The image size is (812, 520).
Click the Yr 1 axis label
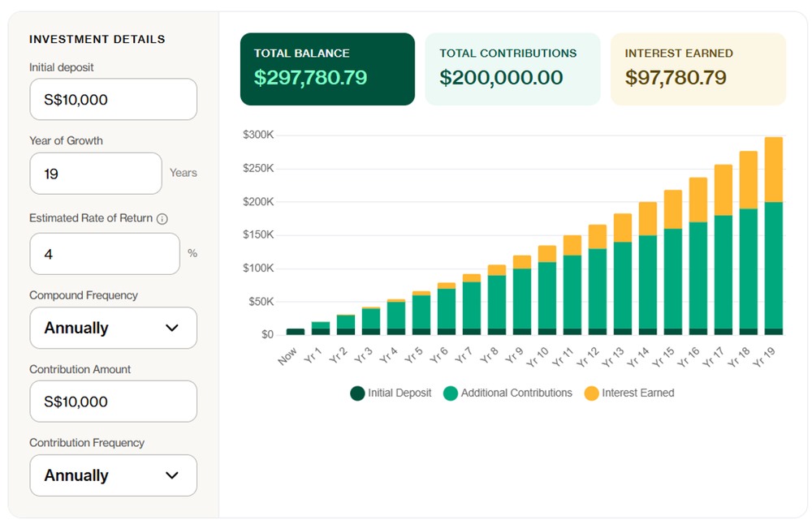(313, 355)
